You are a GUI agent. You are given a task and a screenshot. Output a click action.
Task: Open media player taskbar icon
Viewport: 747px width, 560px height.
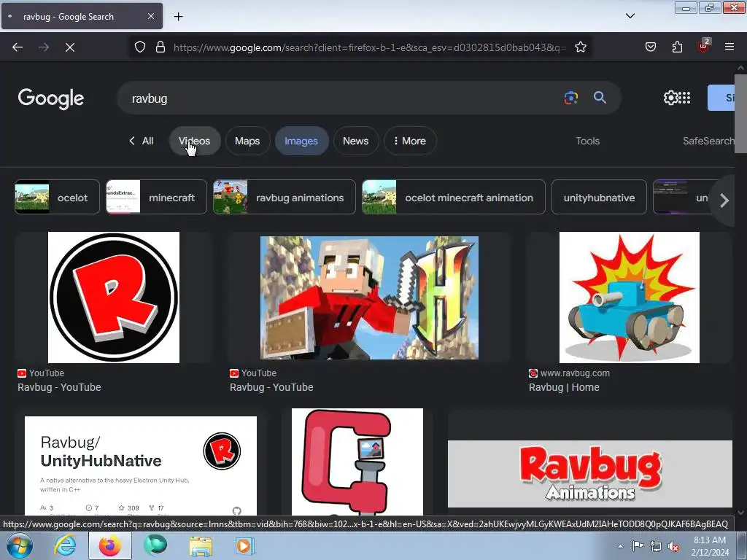[246, 545]
